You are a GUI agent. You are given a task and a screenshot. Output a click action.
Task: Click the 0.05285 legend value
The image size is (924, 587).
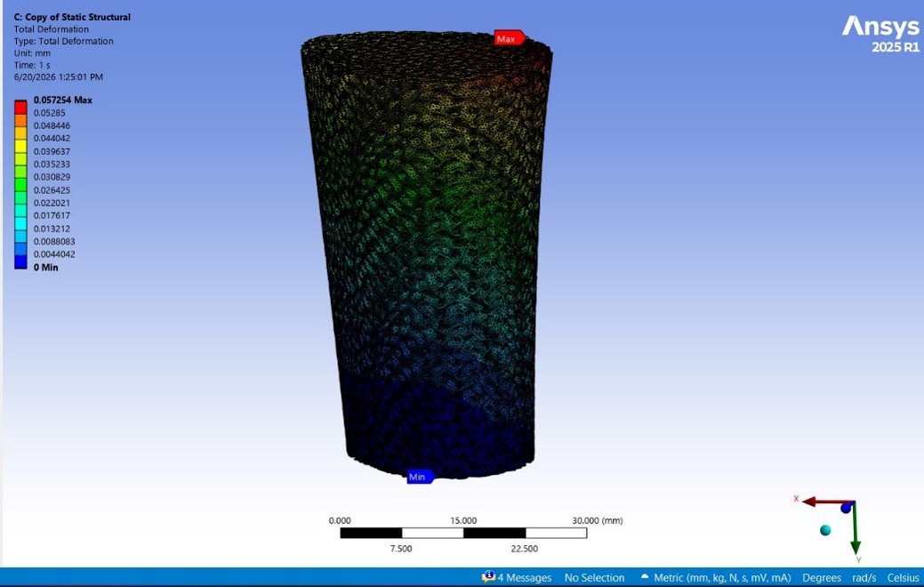pos(50,113)
